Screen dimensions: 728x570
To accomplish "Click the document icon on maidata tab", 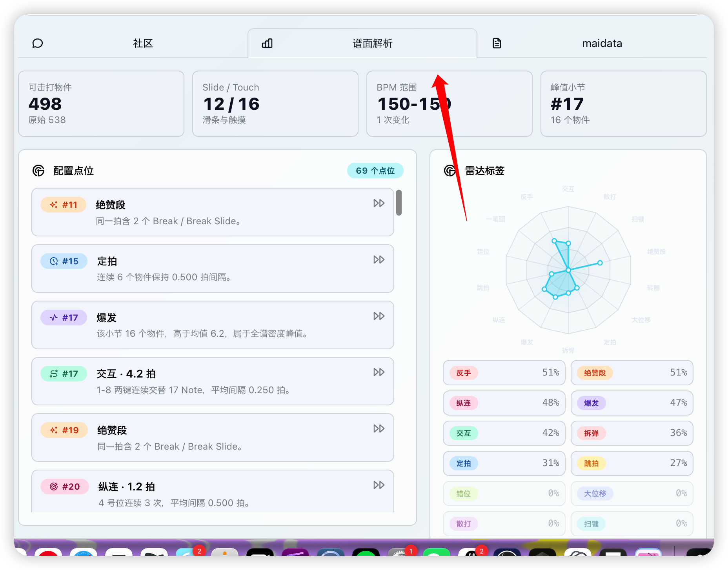I will point(497,43).
